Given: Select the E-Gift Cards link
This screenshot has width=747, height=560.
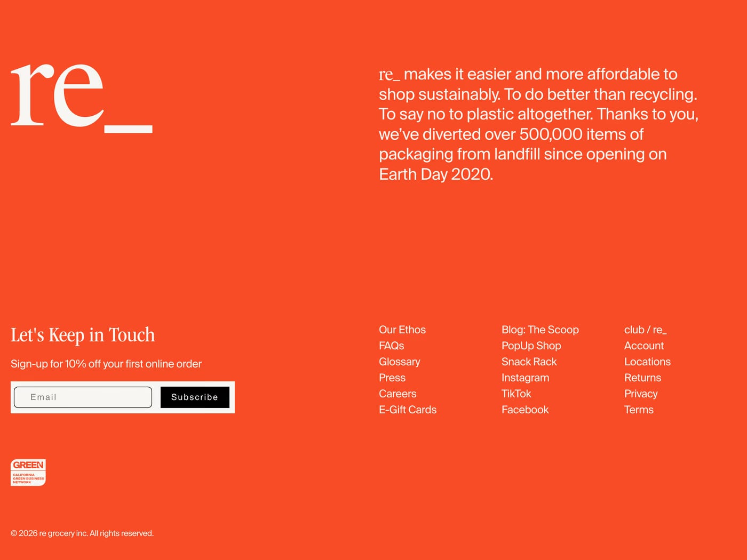Looking at the screenshot, I should tap(408, 410).
